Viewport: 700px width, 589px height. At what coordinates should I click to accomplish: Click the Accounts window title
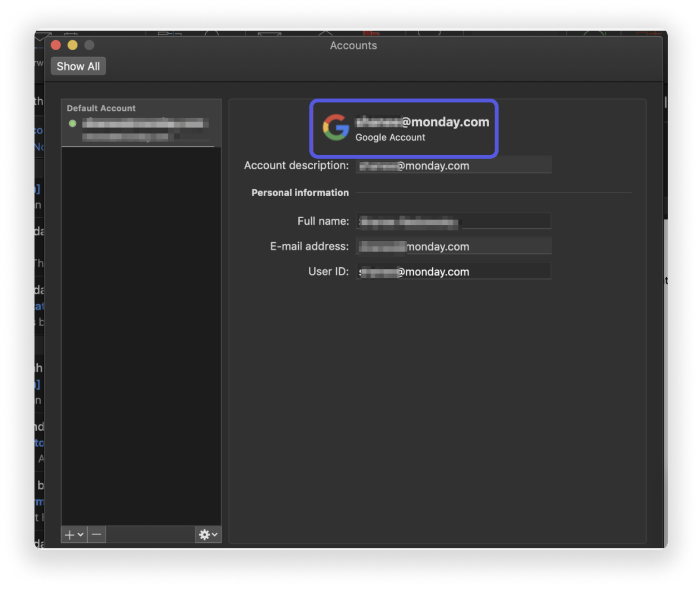[353, 46]
